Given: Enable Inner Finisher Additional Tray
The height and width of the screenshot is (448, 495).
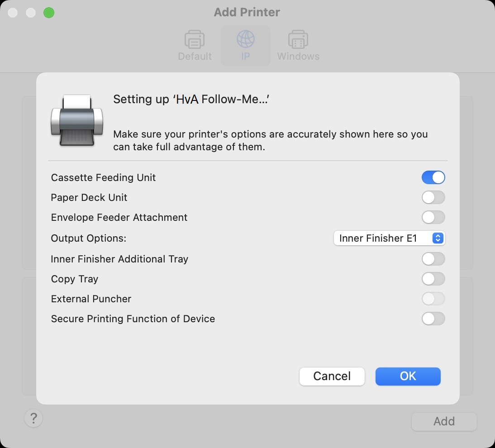Looking at the screenshot, I should [x=433, y=259].
